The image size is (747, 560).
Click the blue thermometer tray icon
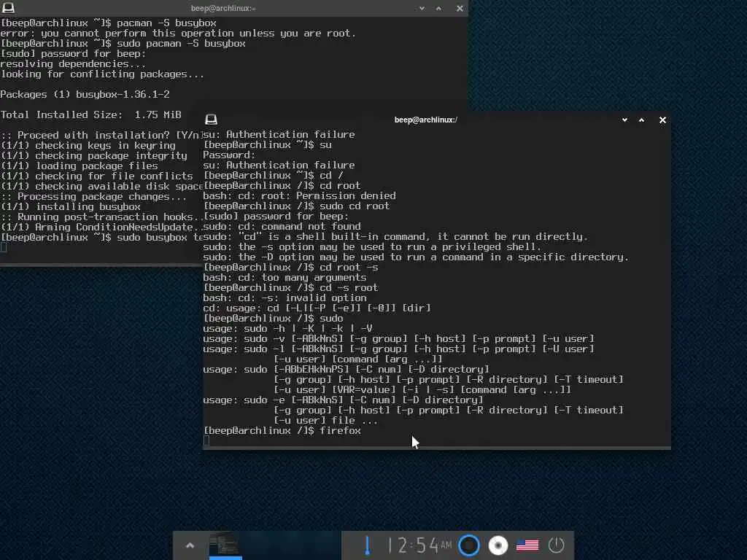pyautogui.click(x=367, y=545)
